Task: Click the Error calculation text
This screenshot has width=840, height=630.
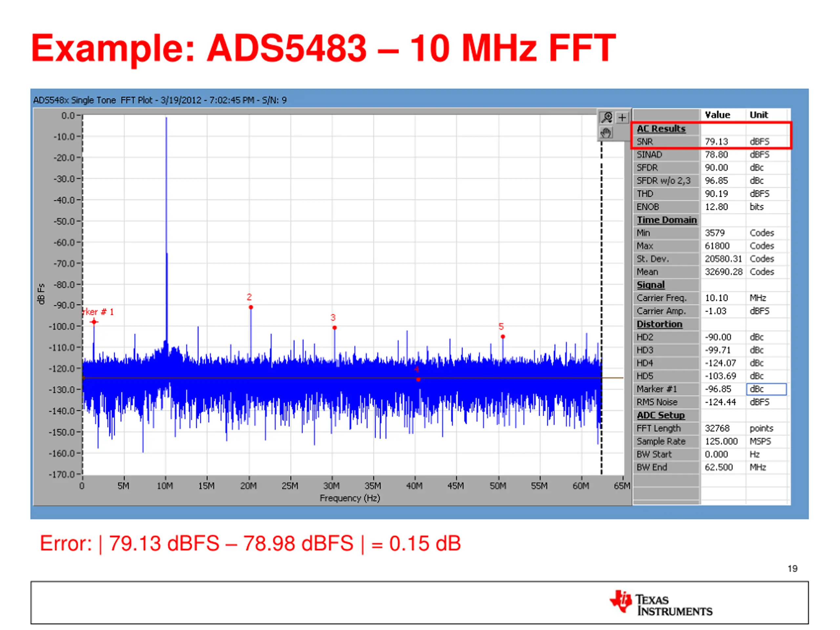Action: pyautogui.click(x=250, y=543)
